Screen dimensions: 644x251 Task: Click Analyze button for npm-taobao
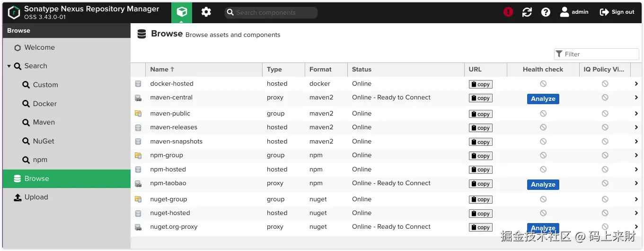point(543,185)
